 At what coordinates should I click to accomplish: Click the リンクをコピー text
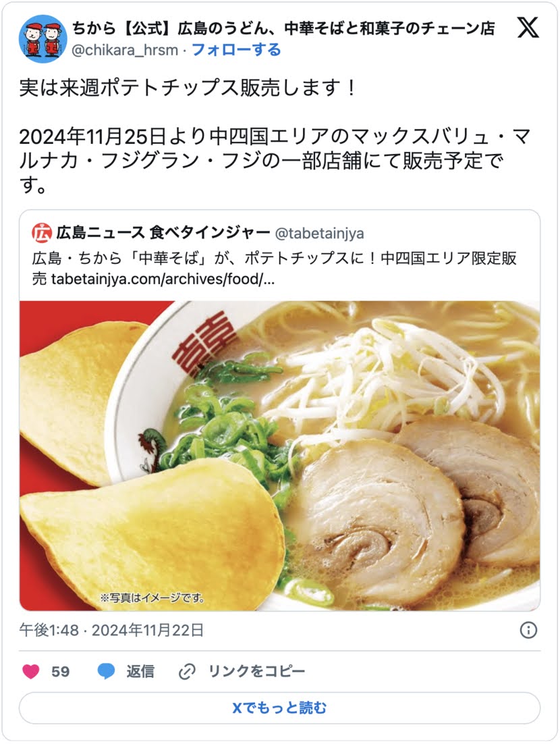(x=257, y=671)
